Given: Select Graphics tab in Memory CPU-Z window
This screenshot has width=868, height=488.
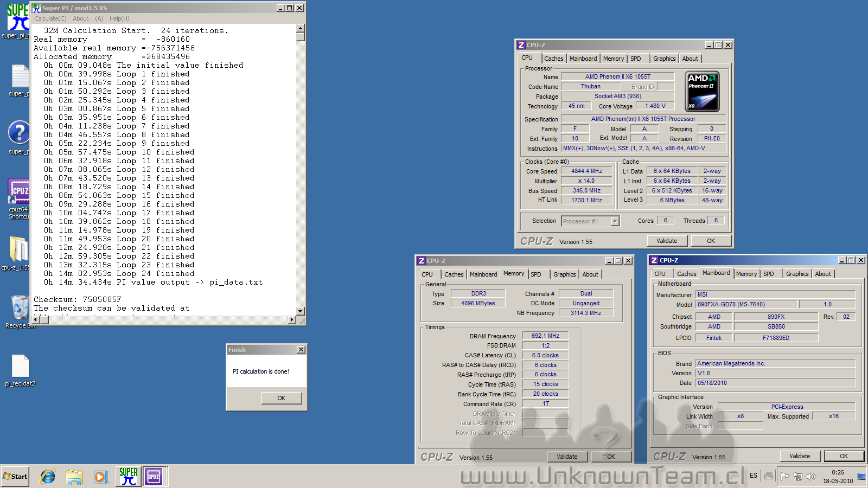Looking at the screenshot, I should click(x=564, y=274).
